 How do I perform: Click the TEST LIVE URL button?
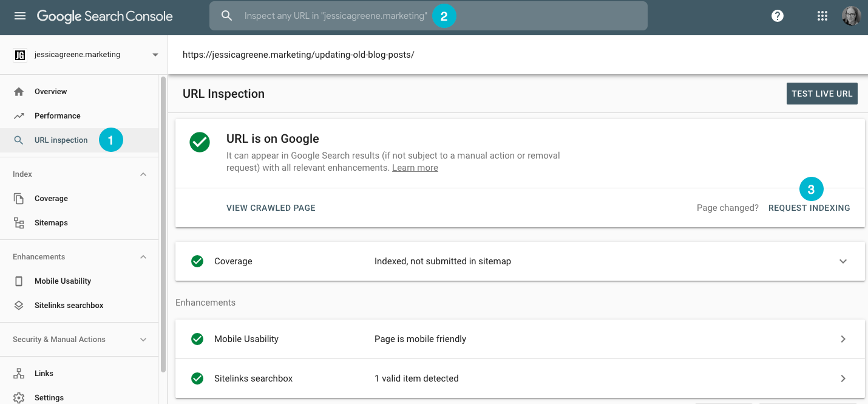(822, 94)
